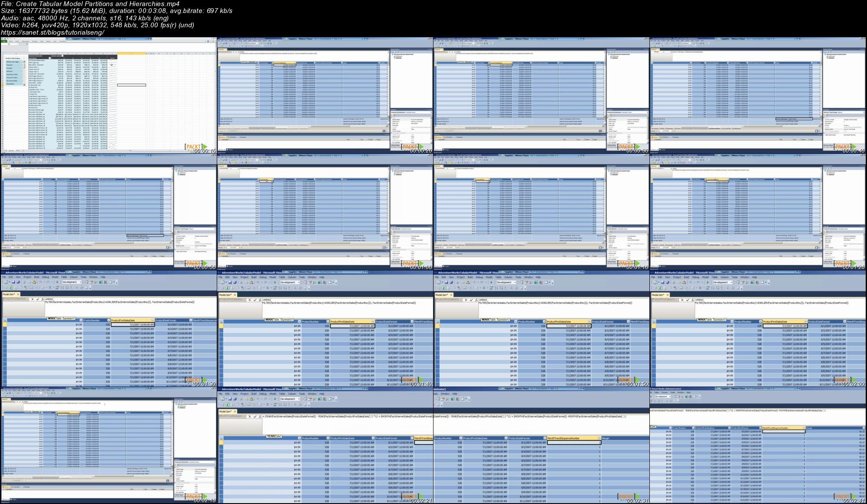Click Save icon in 00:02:21 frame
Screen dimensions: 867x504
pyautogui.click(x=230, y=399)
